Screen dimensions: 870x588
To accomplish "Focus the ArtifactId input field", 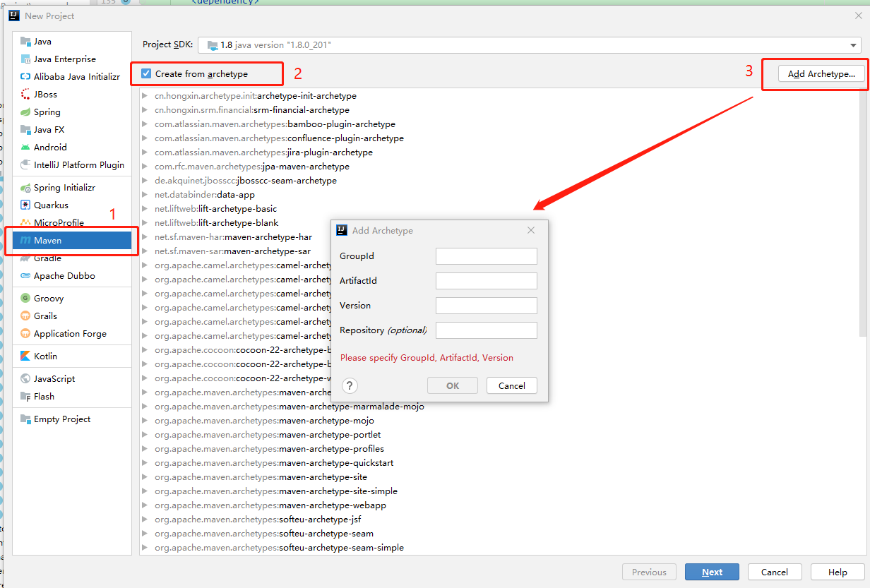I will [x=487, y=281].
